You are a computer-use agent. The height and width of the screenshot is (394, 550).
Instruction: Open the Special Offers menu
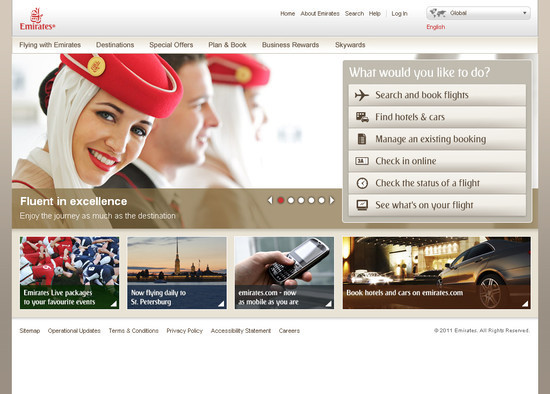[x=171, y=45]
